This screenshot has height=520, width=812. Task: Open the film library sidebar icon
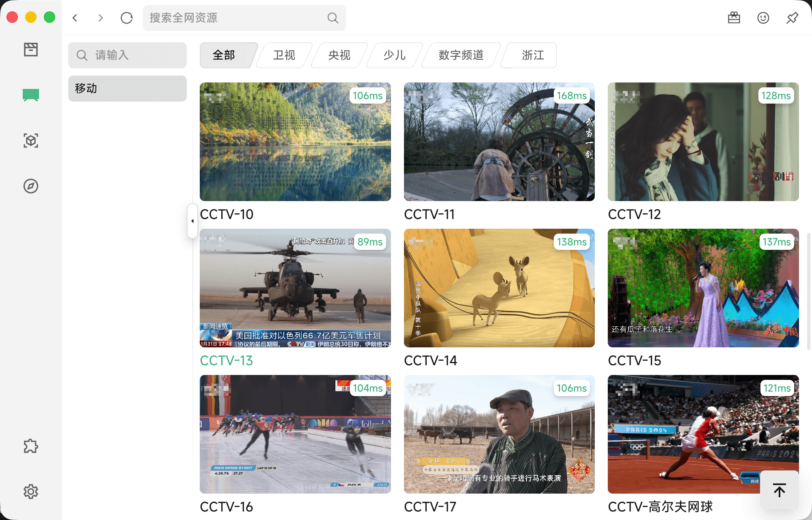coord(31,50)
